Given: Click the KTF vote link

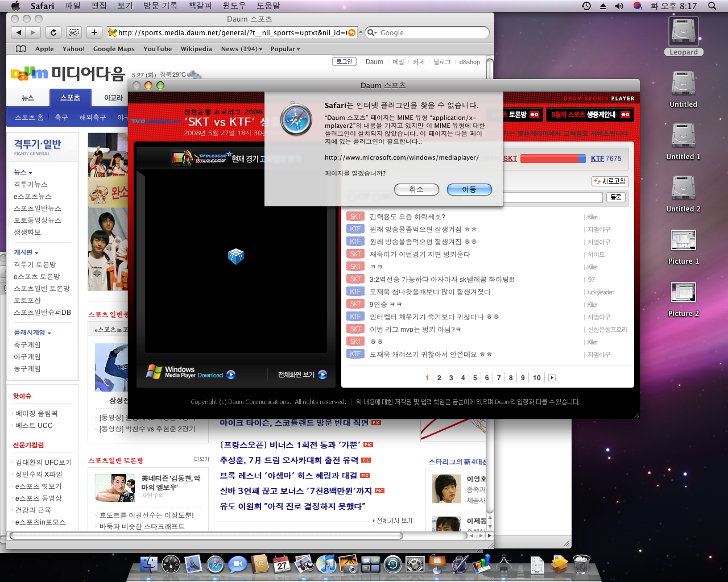Looking at the screenshot, I should (x=597, y=159).
